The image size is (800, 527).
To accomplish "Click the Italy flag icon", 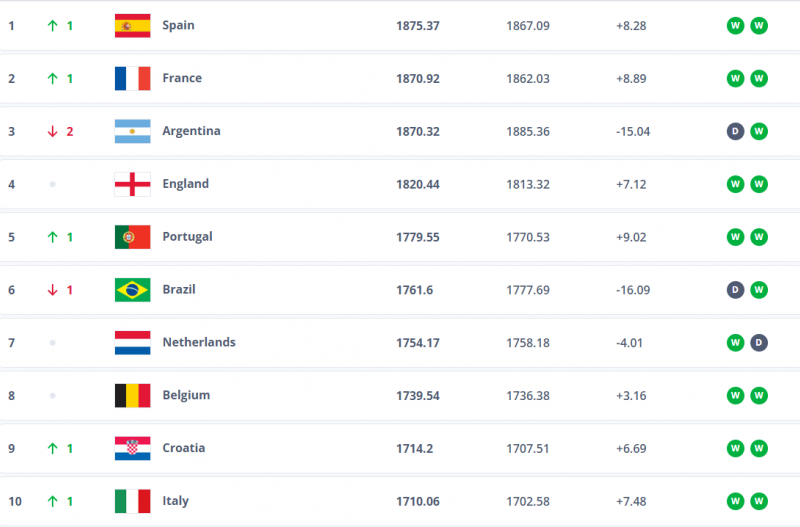I will 132,501.
